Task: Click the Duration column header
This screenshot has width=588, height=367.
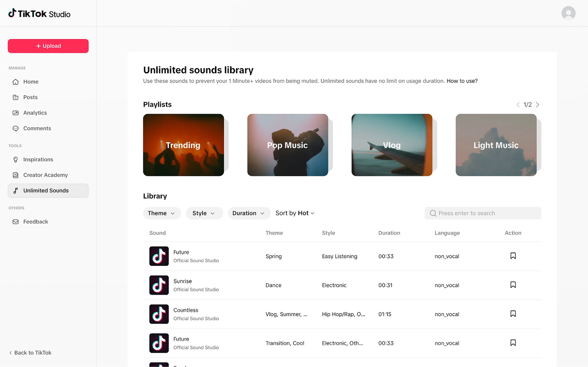Action: click(389, 233)
